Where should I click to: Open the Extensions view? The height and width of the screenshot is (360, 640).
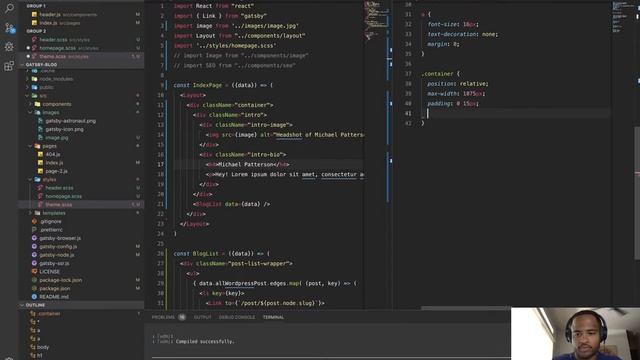pos(9,65)
